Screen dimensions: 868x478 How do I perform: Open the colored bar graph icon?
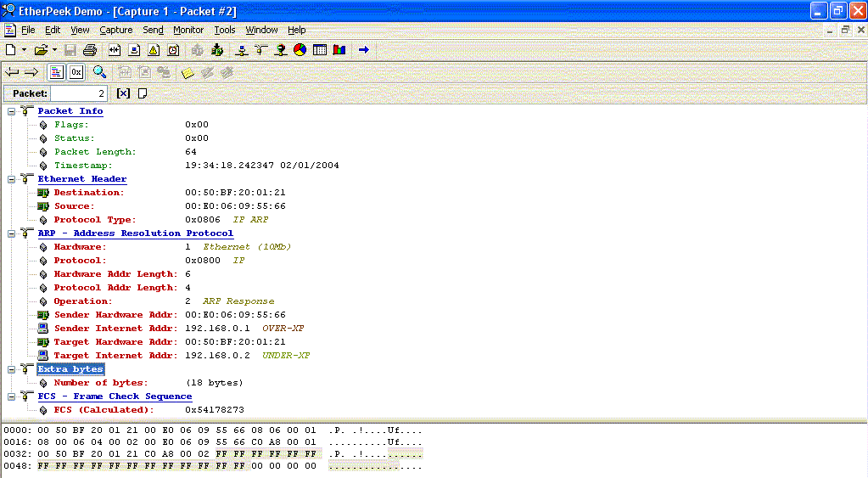(339, 50)
